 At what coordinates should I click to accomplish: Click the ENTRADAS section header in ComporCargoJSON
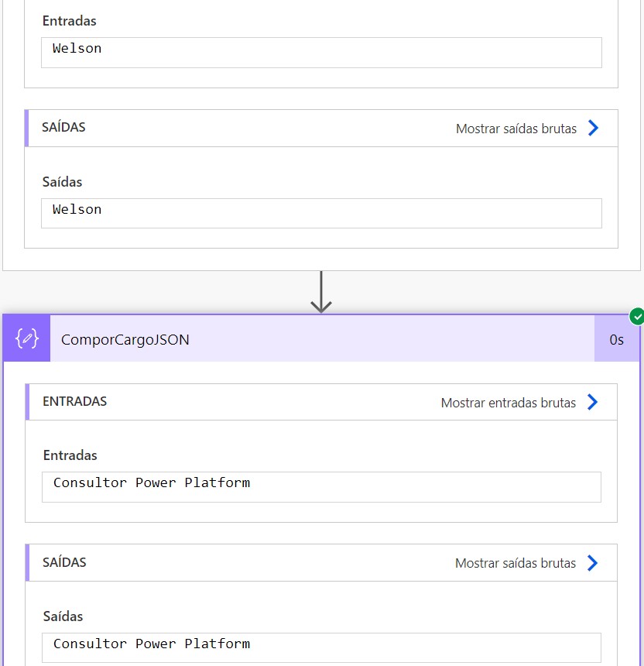click(74, 401)
